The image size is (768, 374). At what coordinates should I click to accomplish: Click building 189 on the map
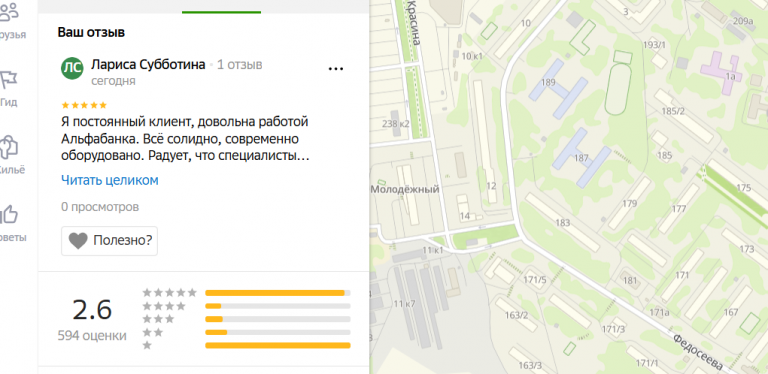(x=549, y=82)
